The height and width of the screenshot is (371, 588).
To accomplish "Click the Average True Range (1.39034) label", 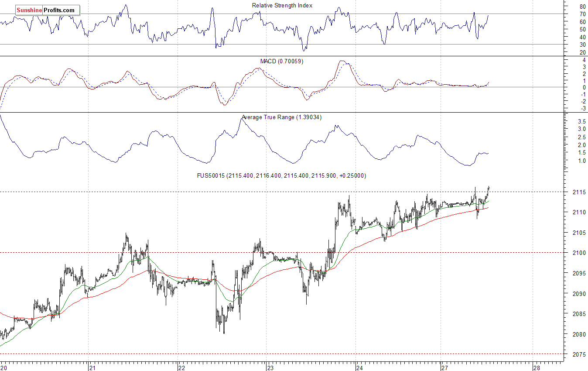I will pos(282,117).
